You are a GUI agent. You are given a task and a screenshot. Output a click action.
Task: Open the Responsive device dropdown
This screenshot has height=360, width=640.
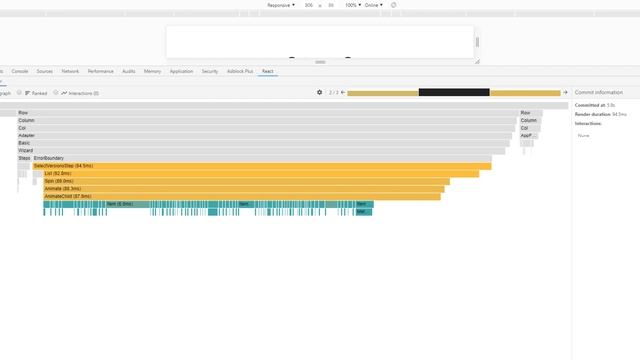point(281,5)
